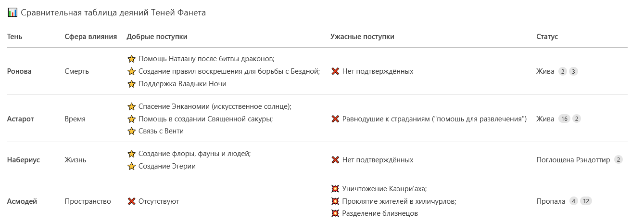Click the star next to "Спасение Энканомии"
This screenshot has height=223, width=644.
click(131, 106)
